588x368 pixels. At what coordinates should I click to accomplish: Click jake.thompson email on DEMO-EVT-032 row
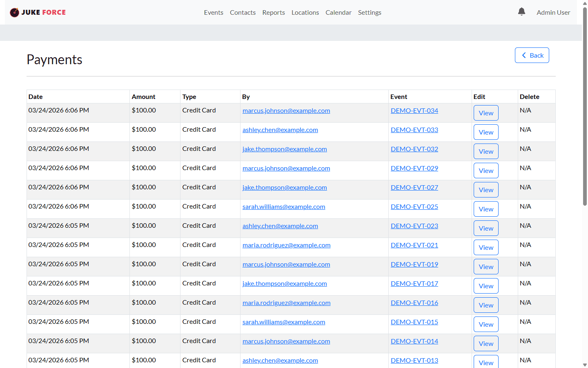(x=285, y=149)
